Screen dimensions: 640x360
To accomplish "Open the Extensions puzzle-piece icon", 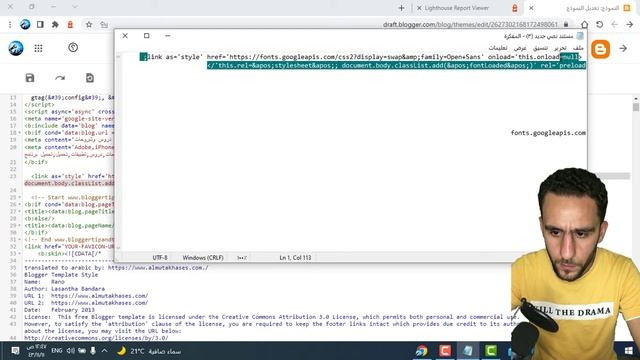I will tap(55, 24).
